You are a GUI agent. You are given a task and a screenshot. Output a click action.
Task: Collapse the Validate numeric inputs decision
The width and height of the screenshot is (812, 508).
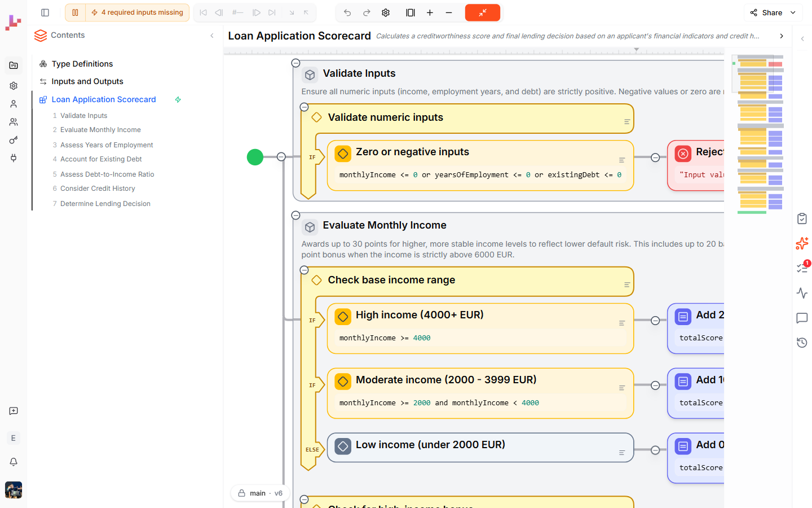pos(304,107)
